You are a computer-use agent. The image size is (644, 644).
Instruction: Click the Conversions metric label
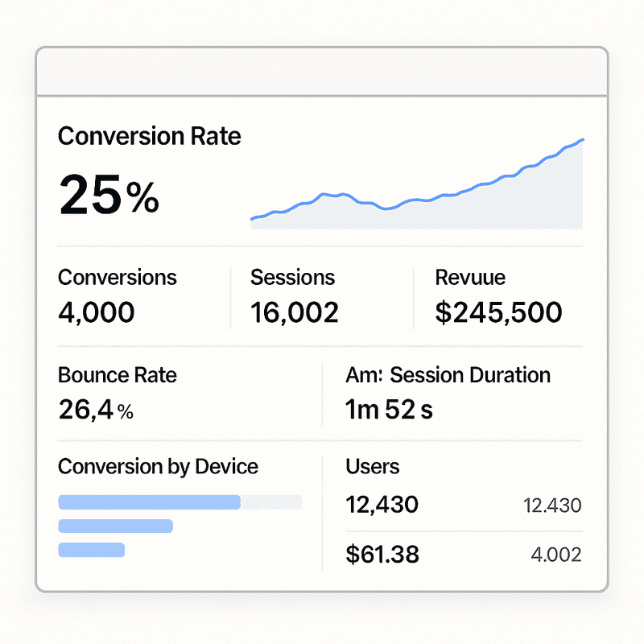pyautogui.click(x=118, y=278)
